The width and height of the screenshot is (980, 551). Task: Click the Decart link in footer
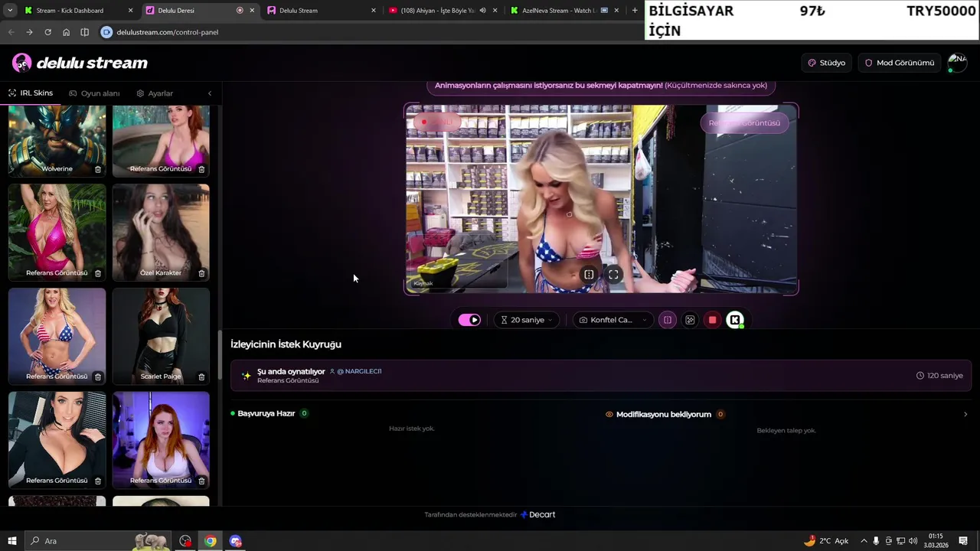point(538,514)
